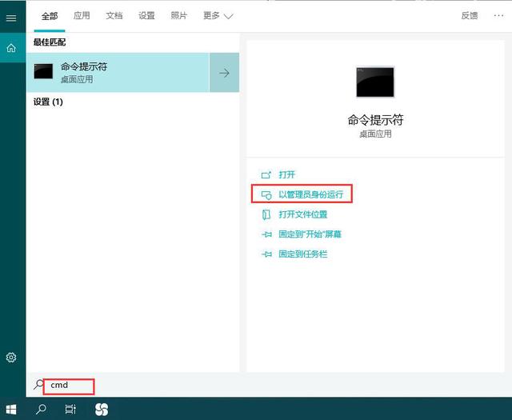This screenshot has width=512, height=420.
Task: Expand the arrow beside 命令提示符 result
Action: pyautogui.click(x=224, y=73)
